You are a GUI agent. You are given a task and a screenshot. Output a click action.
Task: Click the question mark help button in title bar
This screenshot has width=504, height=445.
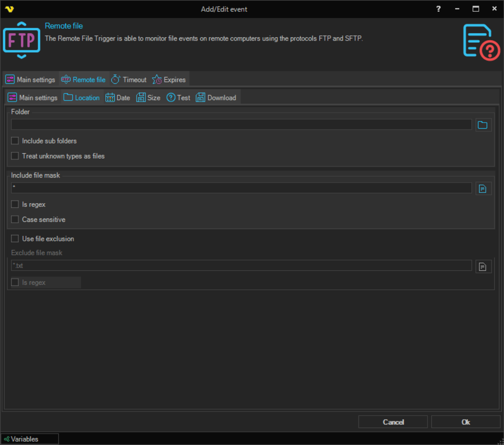point(438,9)
